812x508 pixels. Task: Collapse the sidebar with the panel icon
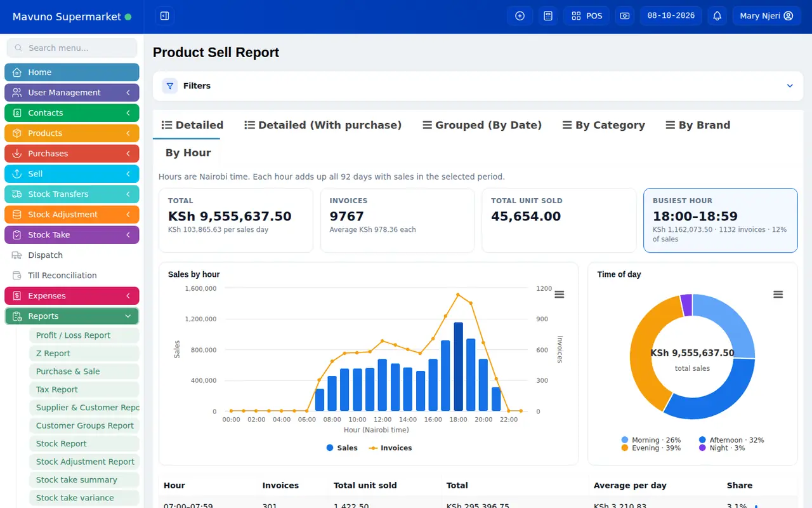164,16
